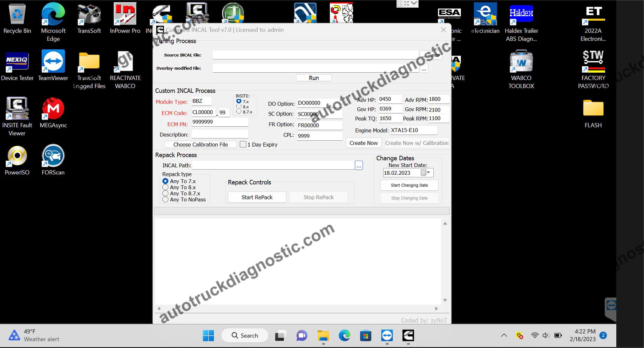Click the CPL field
The image size is (644, 348).
pyautogui.click(x=320, y=136)
